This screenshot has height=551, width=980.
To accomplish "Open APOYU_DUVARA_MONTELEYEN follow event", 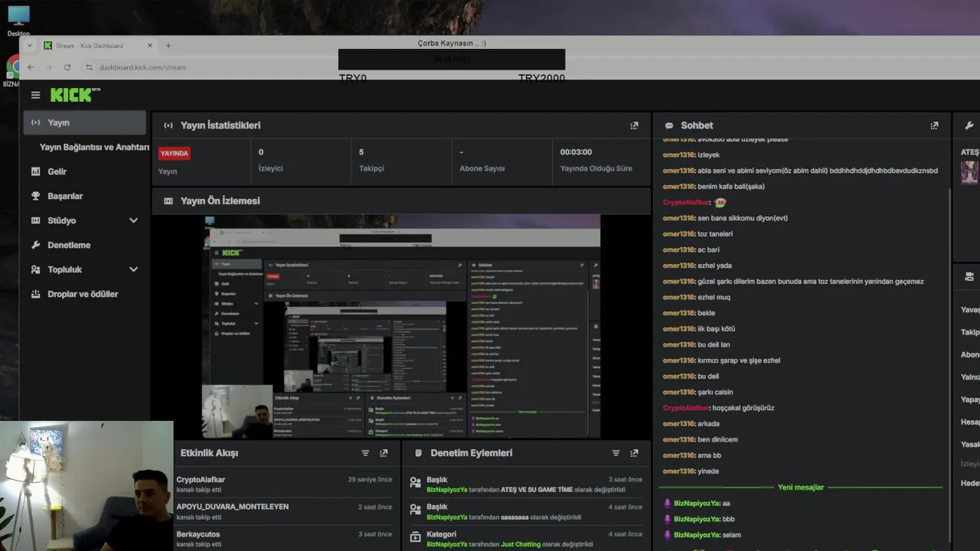I will coord(284,511).
